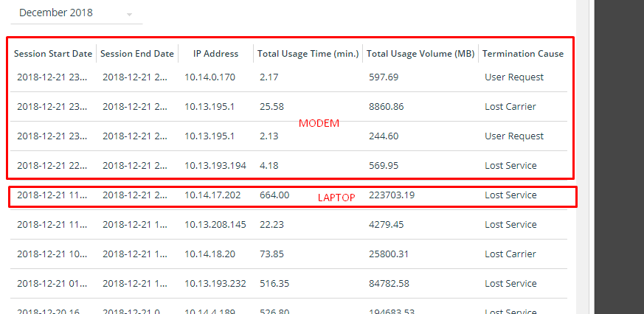This screenshot has width=644, height=314.
Task: Open the December 2018 month dropdown
Action: (74, 13)
